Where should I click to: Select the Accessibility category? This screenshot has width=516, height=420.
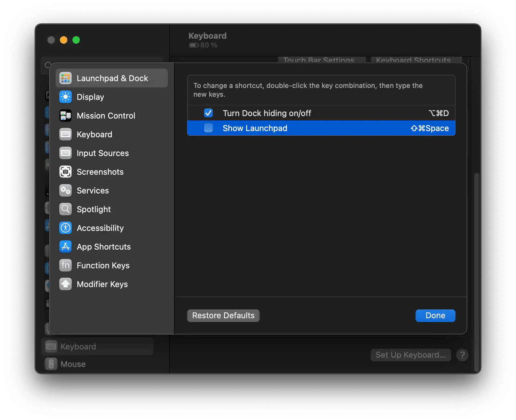(100, 228)
